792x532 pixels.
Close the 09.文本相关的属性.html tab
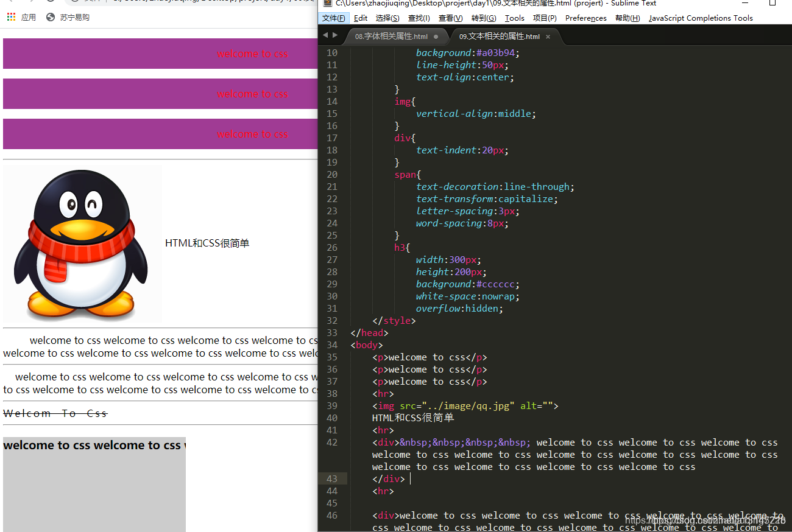(548, 37)
